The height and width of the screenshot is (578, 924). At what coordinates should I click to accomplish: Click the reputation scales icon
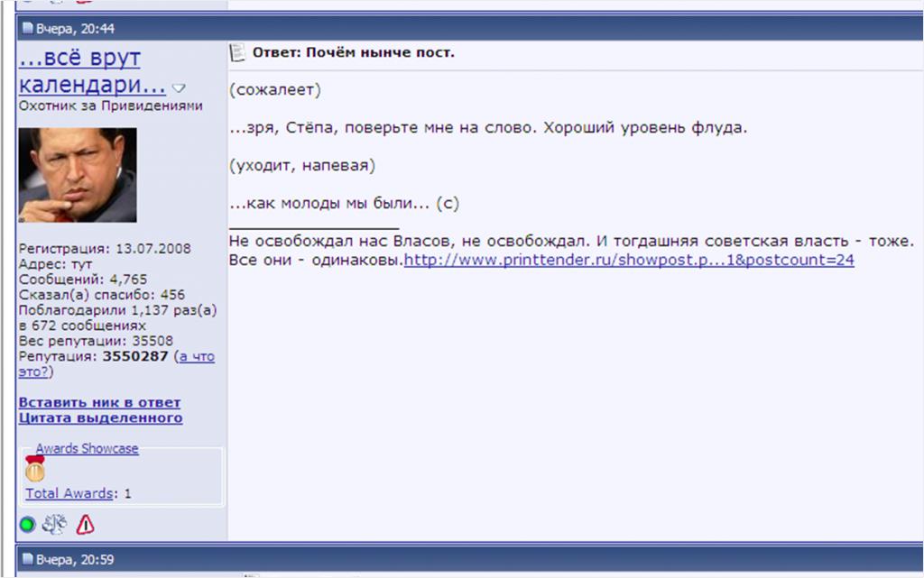pyautogui.click(x=54, y=524)
